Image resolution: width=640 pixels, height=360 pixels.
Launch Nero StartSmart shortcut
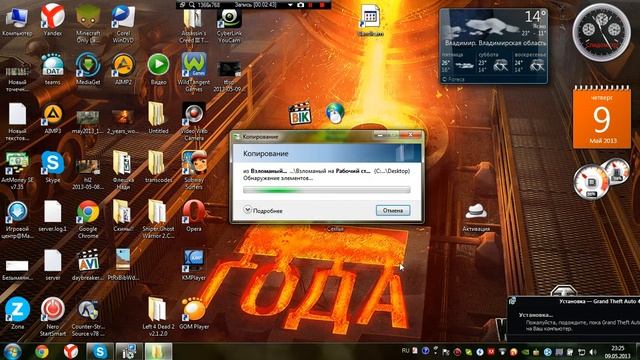tap(53, 310)
